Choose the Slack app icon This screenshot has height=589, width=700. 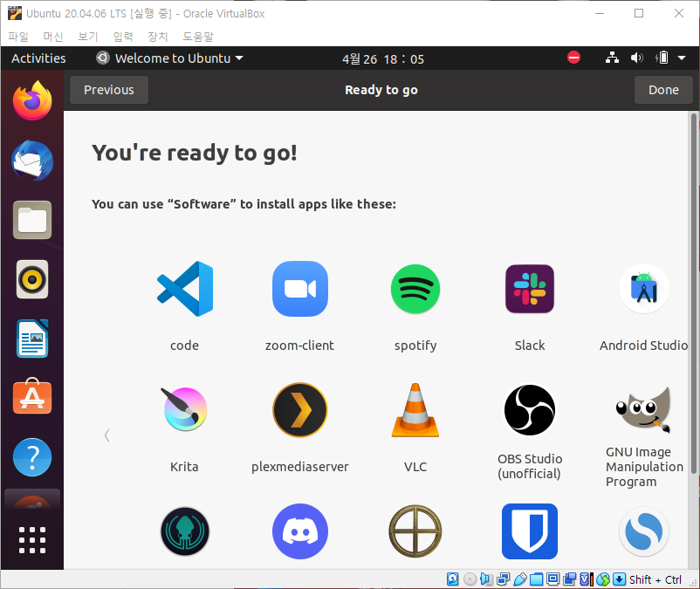pos(530,289)
